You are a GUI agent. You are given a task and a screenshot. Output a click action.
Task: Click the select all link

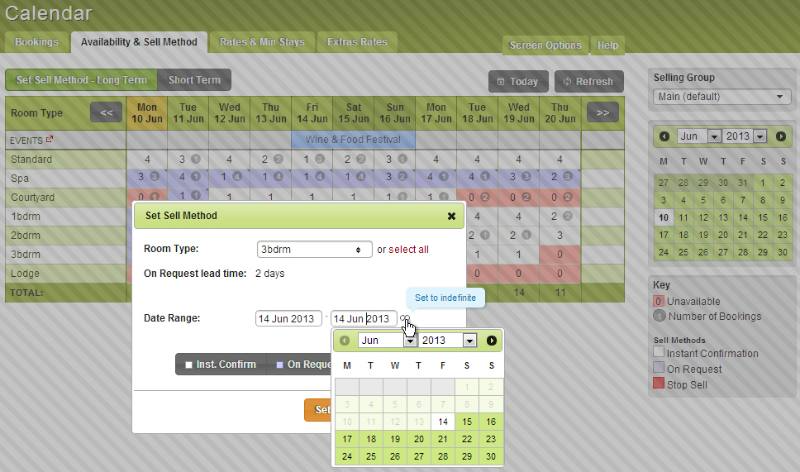(408, 250)
